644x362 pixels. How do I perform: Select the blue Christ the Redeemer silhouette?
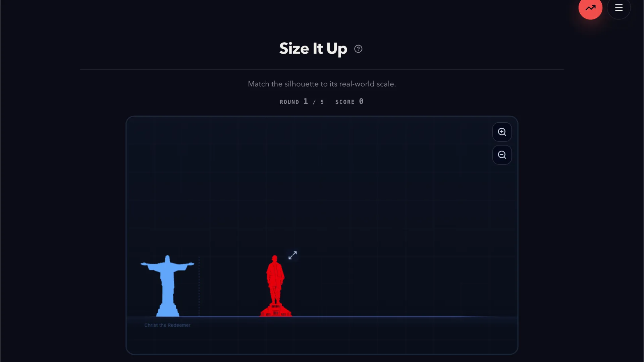167,286
